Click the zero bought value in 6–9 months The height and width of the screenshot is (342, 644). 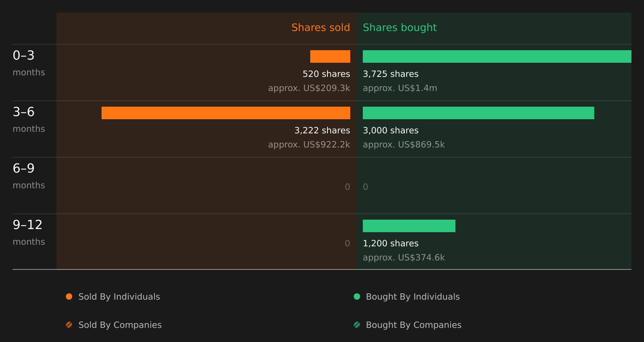pos(366,187)
